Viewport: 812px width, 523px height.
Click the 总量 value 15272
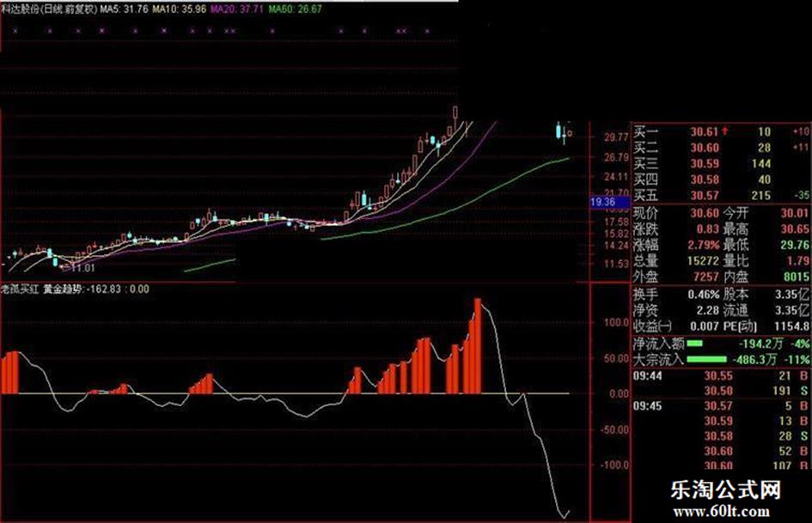point(703,260)
